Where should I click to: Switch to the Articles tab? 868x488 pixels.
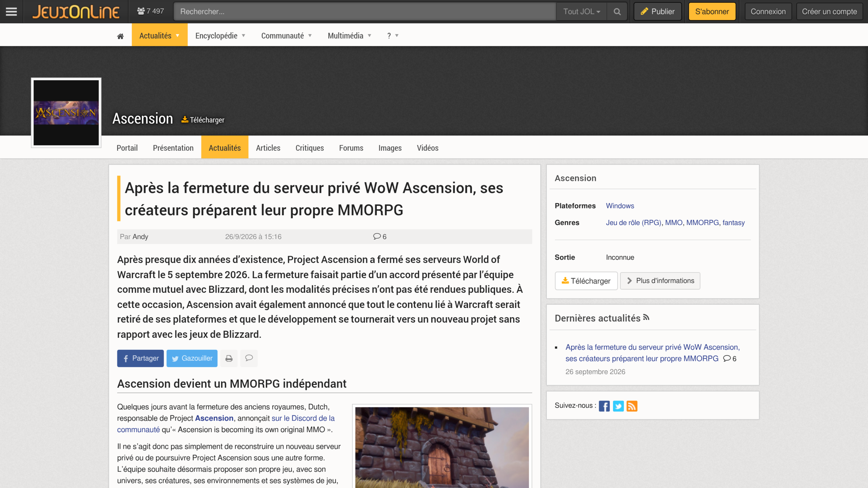coord(268,148)
